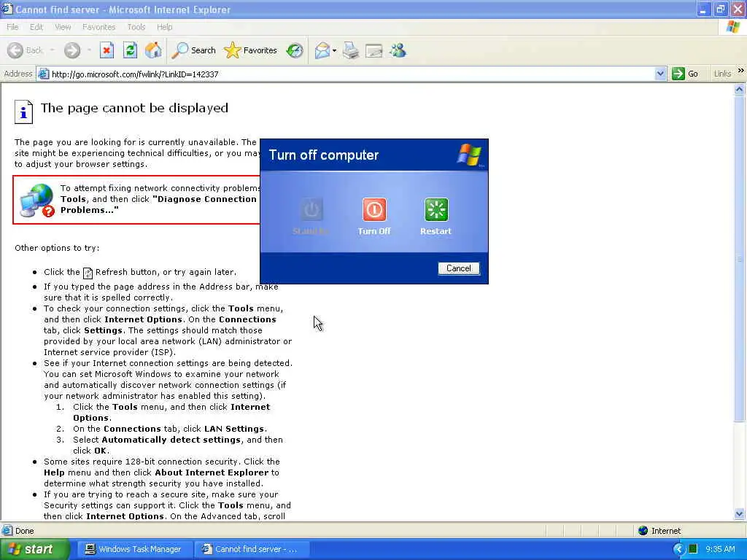Refresh the page using the toolbar icon

[130, 50]
